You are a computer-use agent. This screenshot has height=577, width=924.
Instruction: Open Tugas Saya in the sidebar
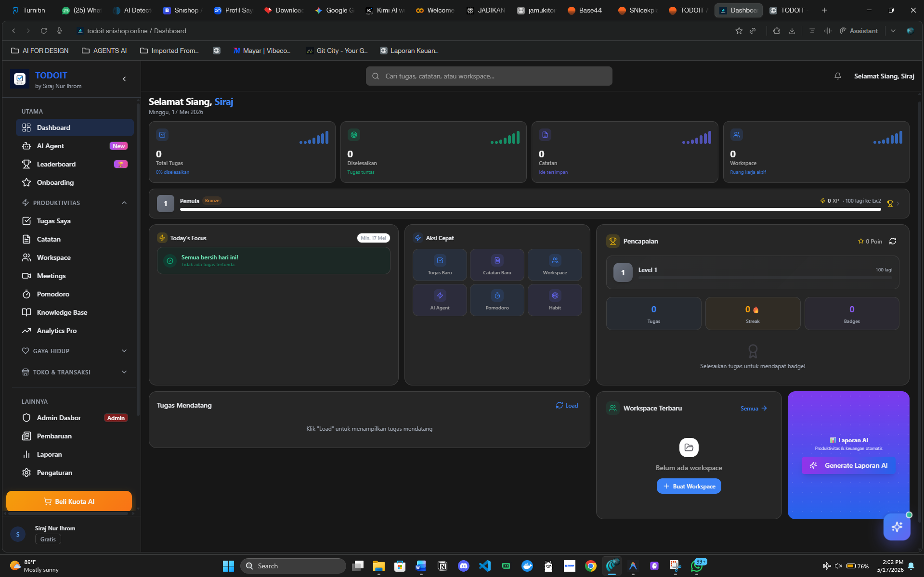pyautogui.click(x=75, y=221)
